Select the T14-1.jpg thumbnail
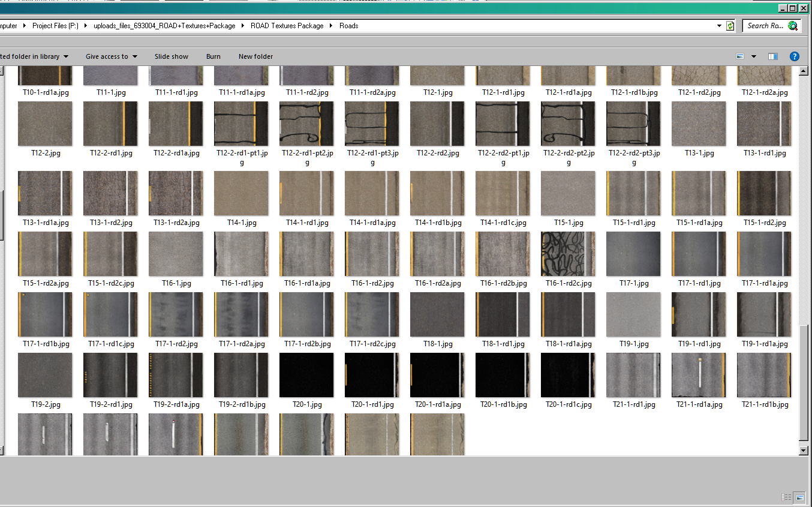 coord(241,193)
